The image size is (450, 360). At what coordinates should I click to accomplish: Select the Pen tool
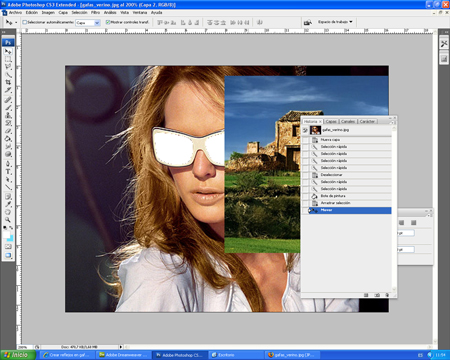click(x=8, y=164)
